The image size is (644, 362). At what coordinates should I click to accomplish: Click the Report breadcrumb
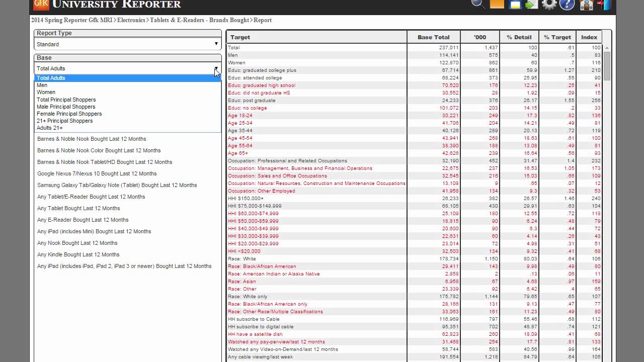pos(263,20)
